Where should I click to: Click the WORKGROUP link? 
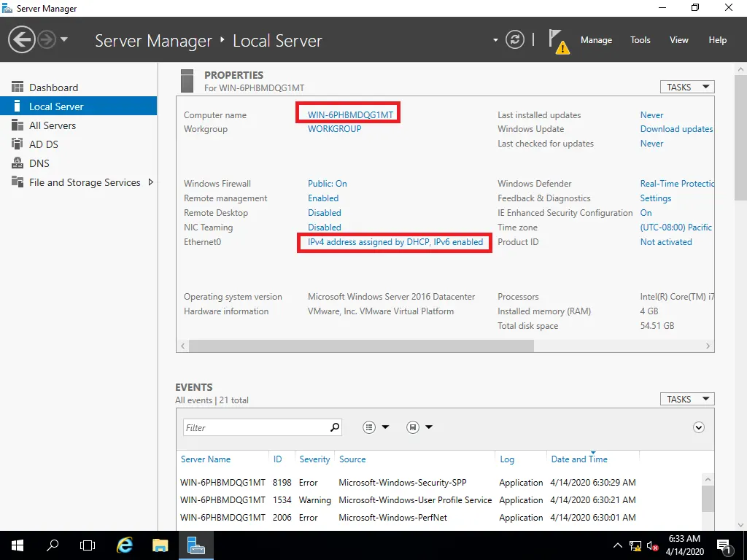pos(334,129)
